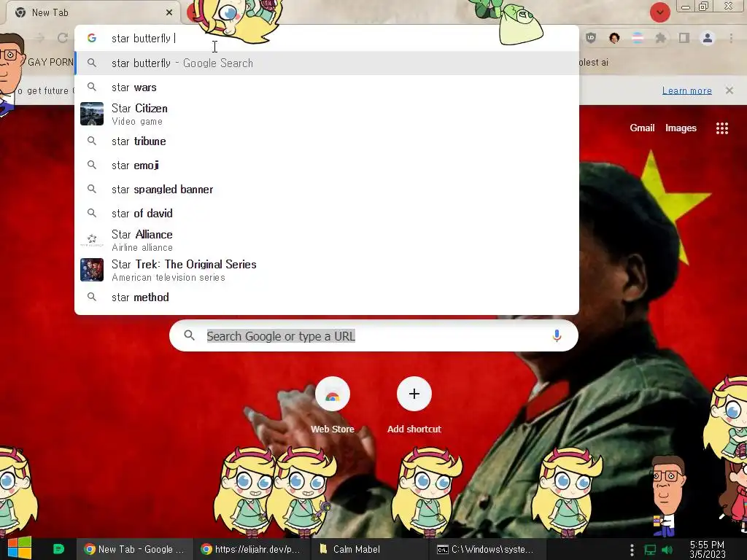Choose the 'star method' suggestion

click(x=327, y=297)
